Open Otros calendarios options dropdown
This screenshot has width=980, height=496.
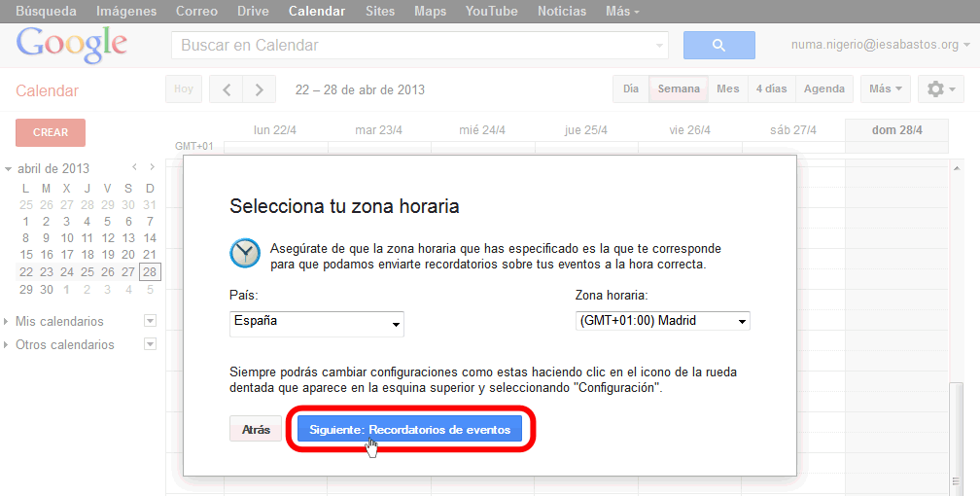tap(150, 344)
